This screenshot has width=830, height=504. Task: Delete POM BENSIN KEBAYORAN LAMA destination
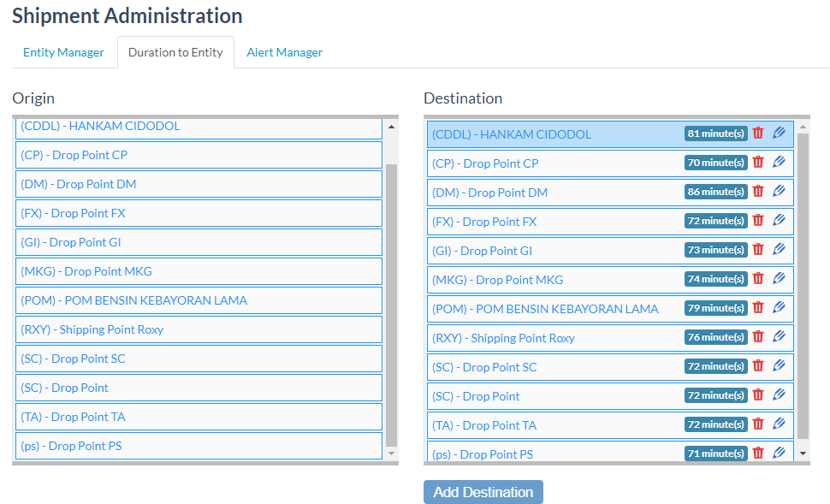tap(758, 308)
